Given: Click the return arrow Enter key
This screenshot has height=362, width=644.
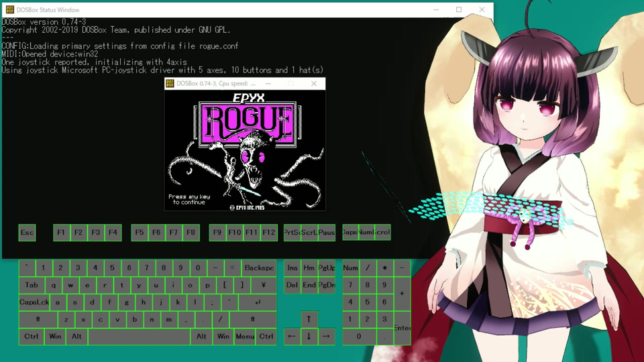Looking at the screenshot, I should click(258, 302).
